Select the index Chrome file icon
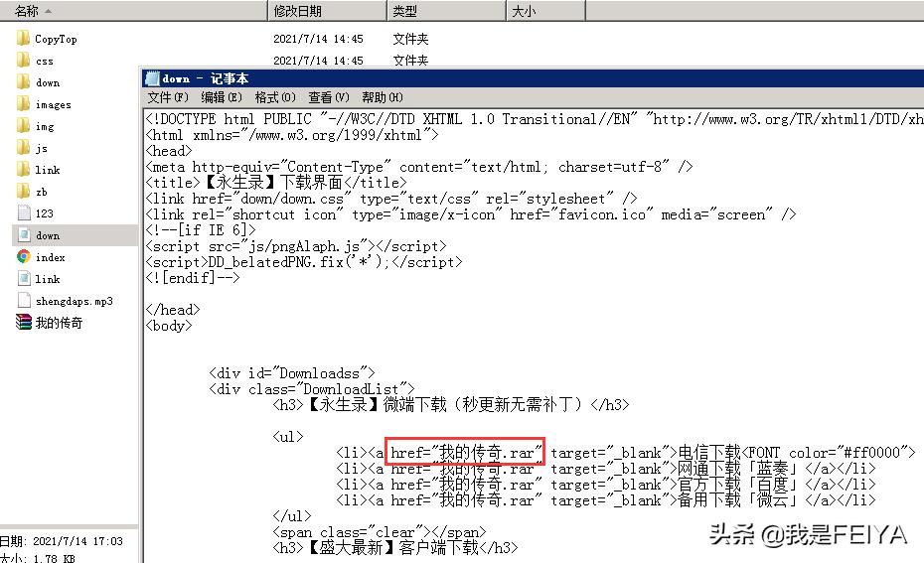Screen dimensions: 924x563 point(24,257)
